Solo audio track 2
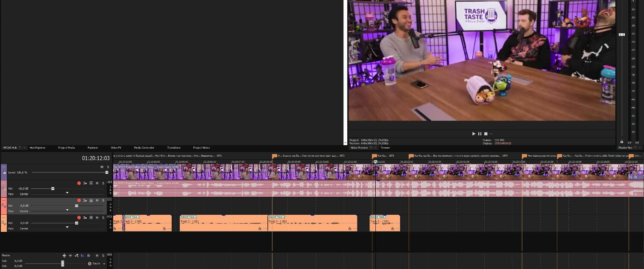 pos(103,183)
